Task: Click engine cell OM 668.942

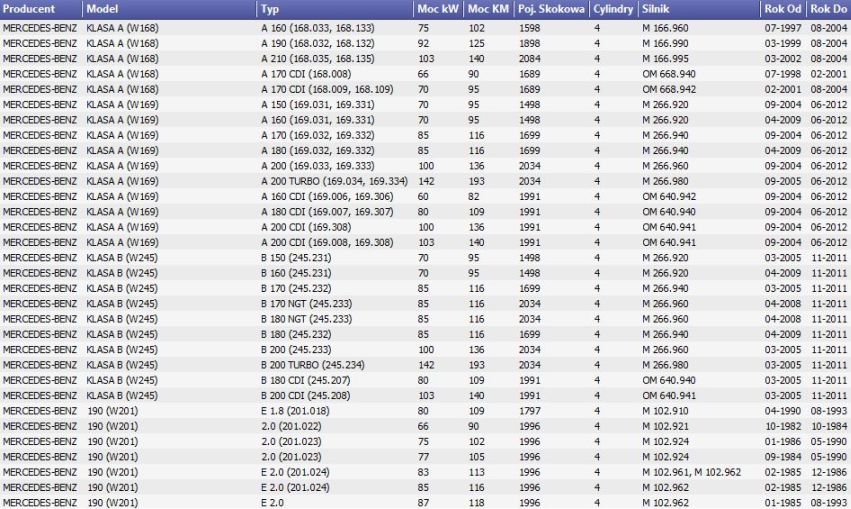Action: pos(669,89)
